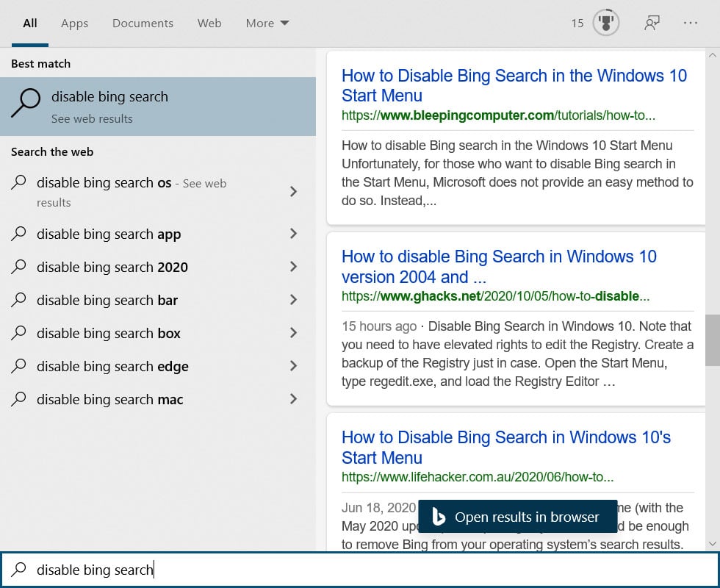
Task: Click Open results in browser button
Action: pos(516,517)
